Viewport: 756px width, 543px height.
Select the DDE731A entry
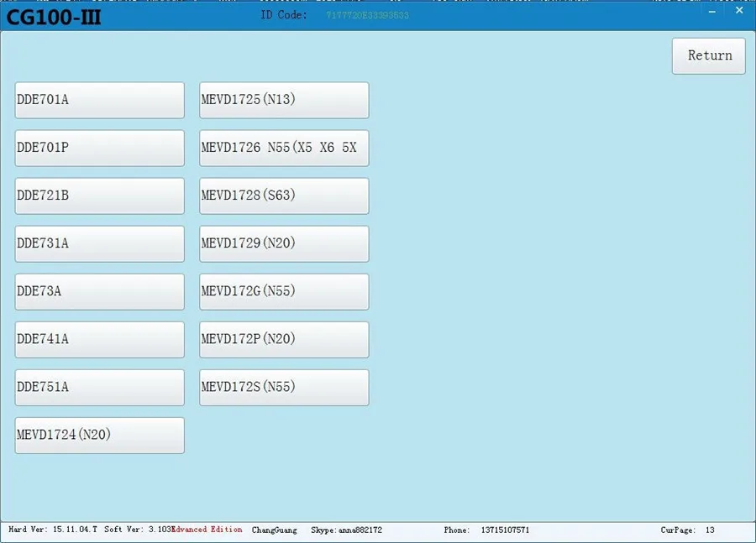100,243
